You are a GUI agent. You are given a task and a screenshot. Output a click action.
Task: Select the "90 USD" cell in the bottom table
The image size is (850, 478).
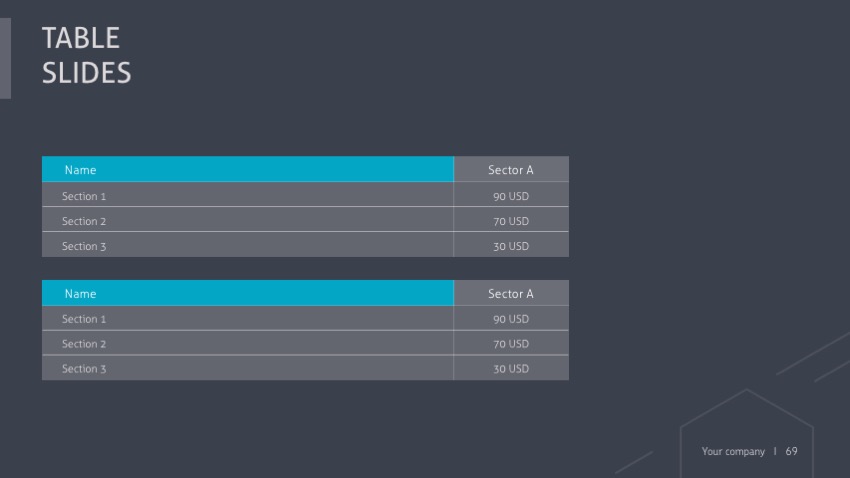(x=510, y=319)
